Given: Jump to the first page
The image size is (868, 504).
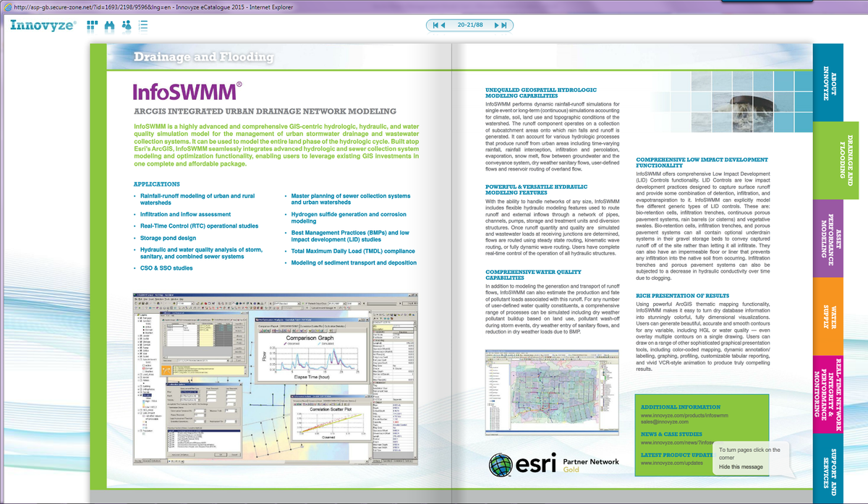Looking at the screenshot, I should pos(436,25).
